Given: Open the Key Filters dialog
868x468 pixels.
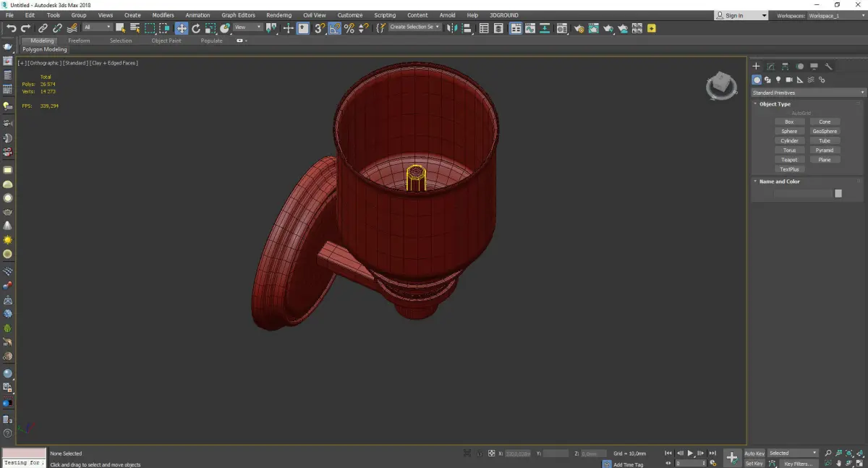Looking at the screenshot, I should point(798,464).
